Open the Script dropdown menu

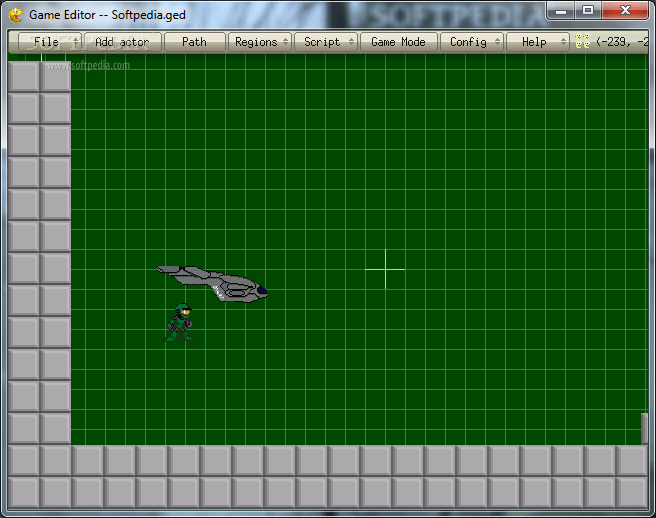coord(326,42)
